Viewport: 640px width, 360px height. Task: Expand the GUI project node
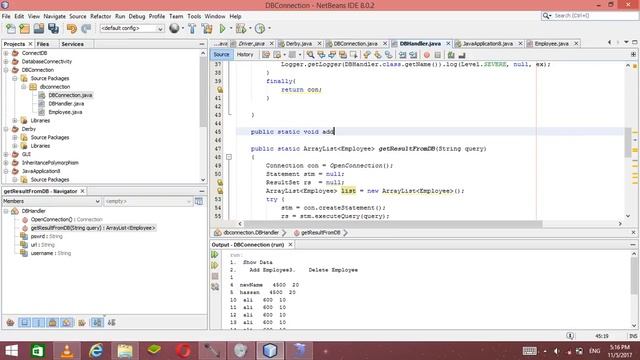(6, 154)
